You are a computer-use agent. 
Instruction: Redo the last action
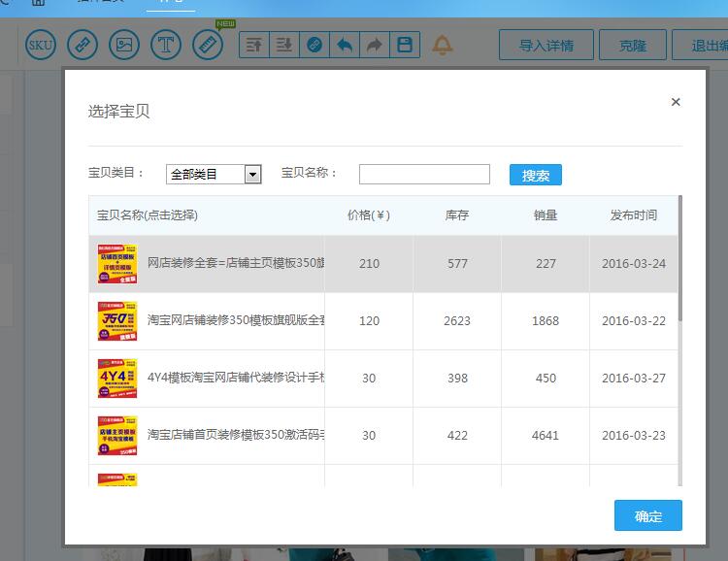[375, 45]
